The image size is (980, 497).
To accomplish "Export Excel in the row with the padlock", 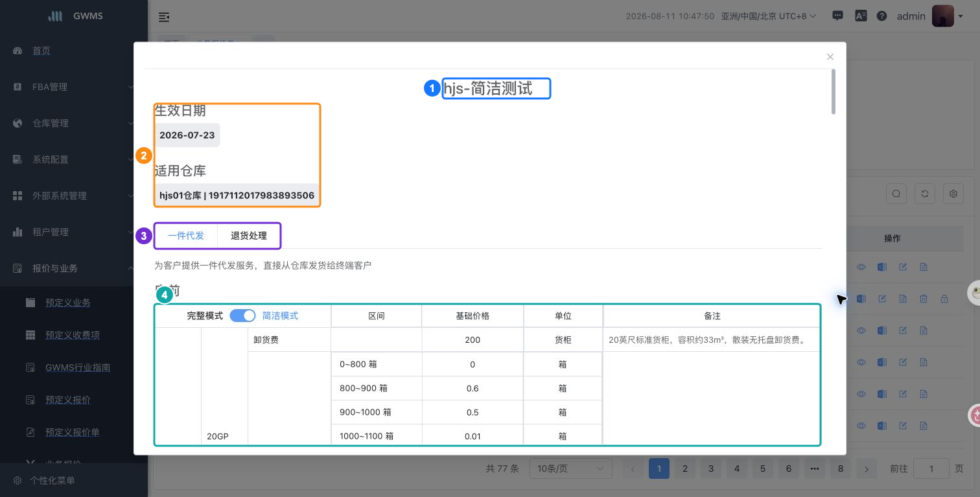I will tap(861, 299).
